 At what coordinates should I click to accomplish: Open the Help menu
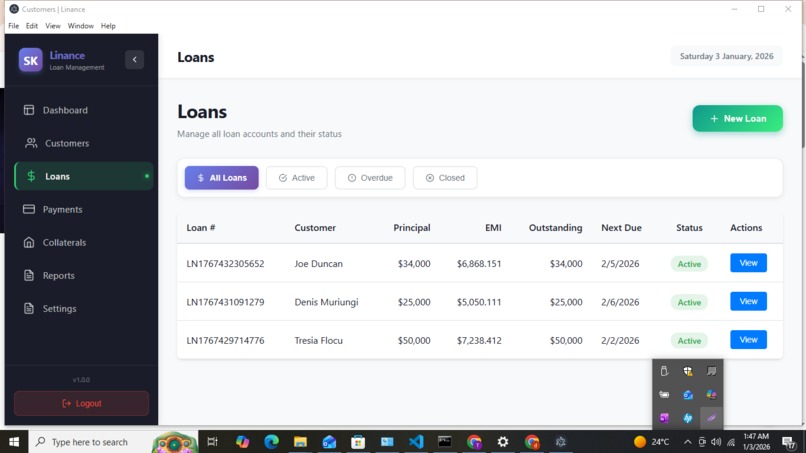pos(108,26)
